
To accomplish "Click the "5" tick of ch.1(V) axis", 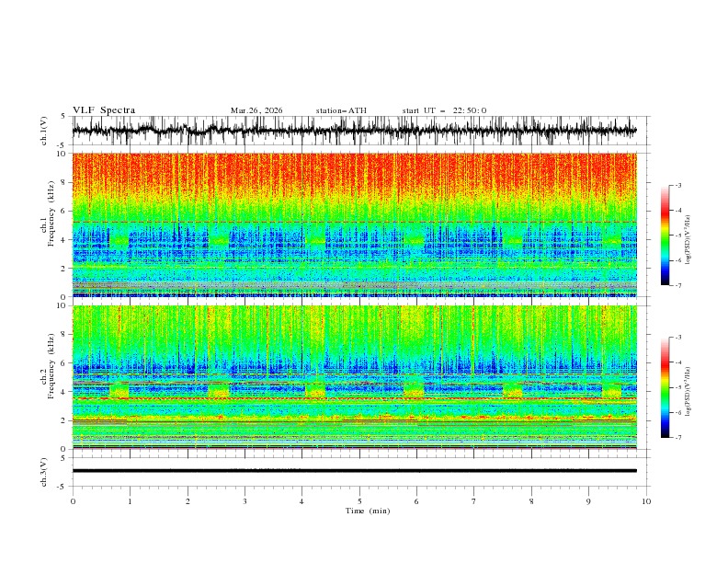I will [x=64, y=116].
